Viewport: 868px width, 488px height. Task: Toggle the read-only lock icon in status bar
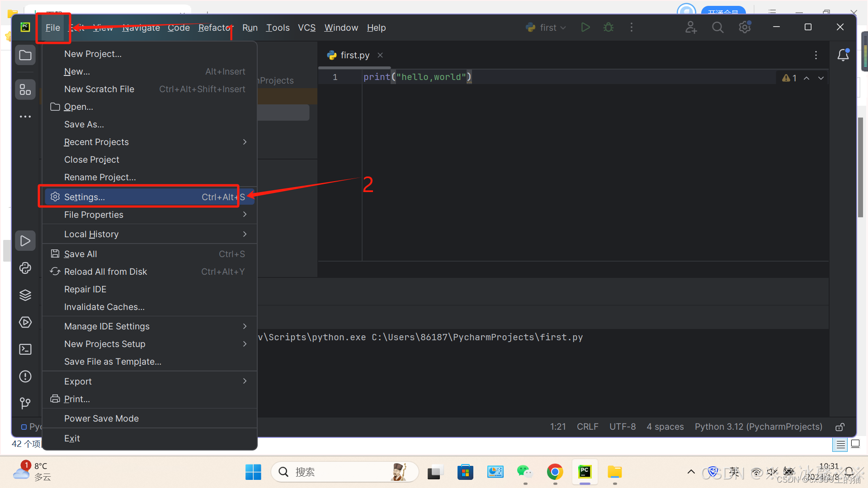point(840,427)
